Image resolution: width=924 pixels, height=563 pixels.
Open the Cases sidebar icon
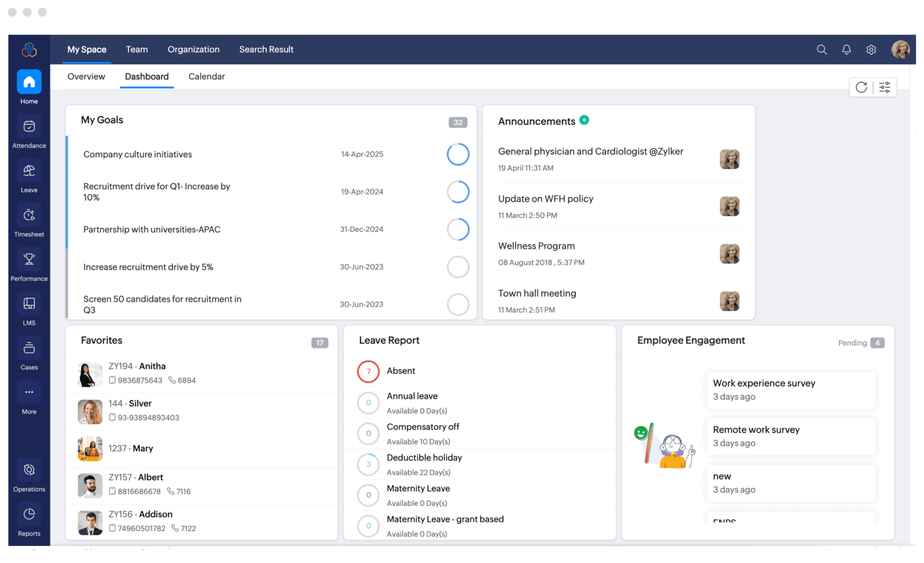(x=29, y=348)
